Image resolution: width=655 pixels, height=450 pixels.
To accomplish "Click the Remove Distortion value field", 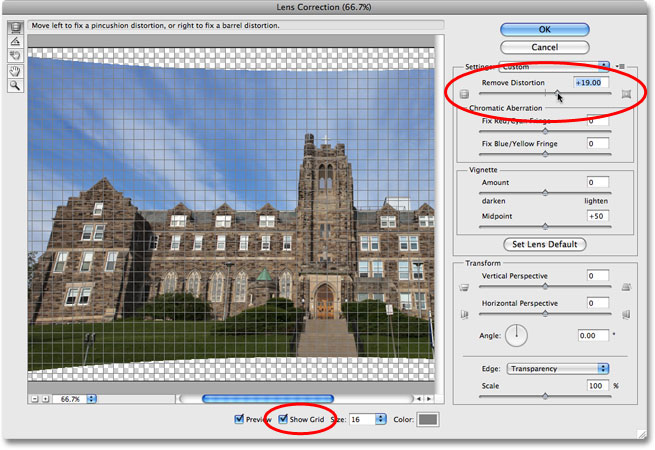I will [591, 82].
